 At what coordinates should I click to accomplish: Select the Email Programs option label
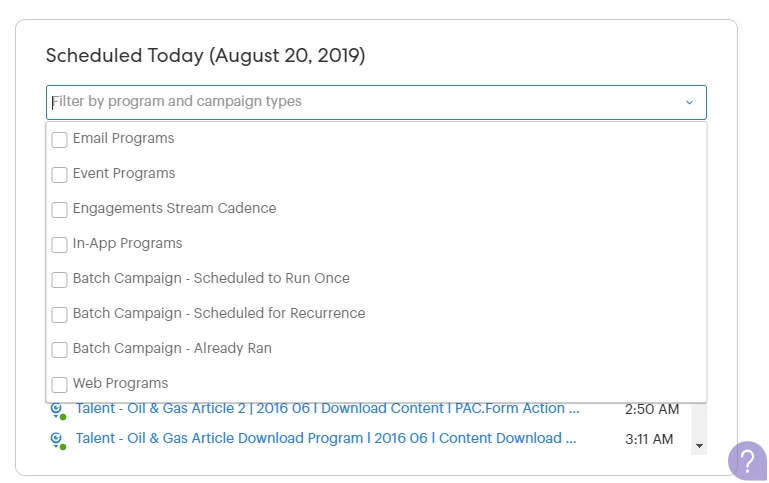124,139
